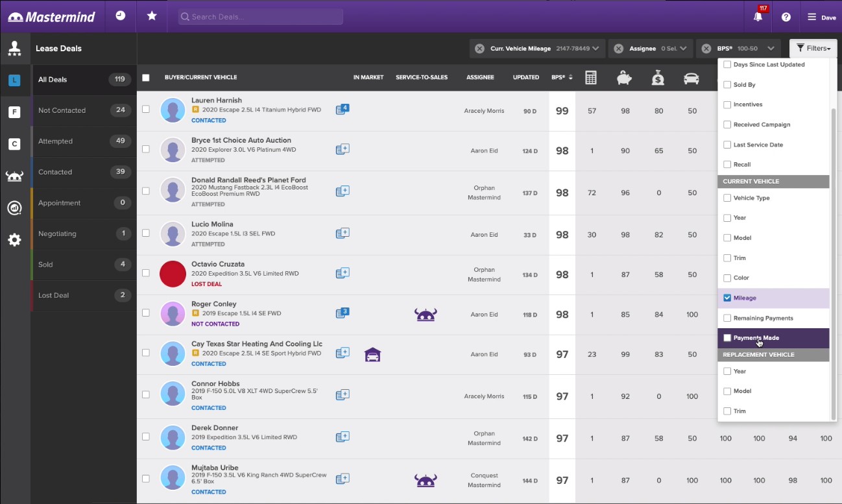Select the Sold tab
The width and height of the screenshot is (842, 504).
(84, 265)
